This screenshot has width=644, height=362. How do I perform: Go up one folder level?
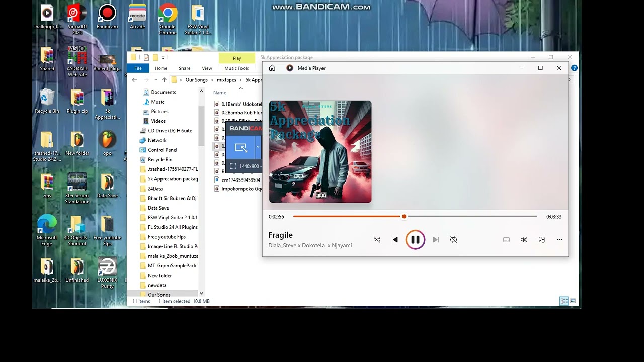(164, 80)
